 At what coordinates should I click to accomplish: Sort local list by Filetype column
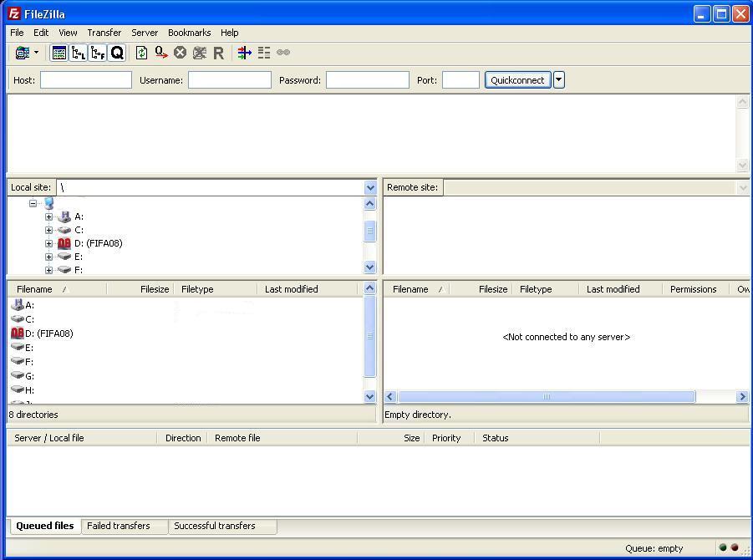215,289
